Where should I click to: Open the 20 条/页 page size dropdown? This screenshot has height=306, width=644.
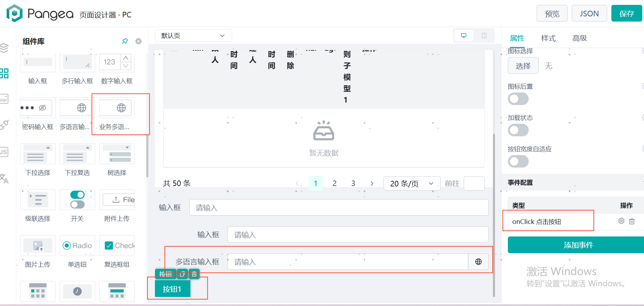point(412,183)
